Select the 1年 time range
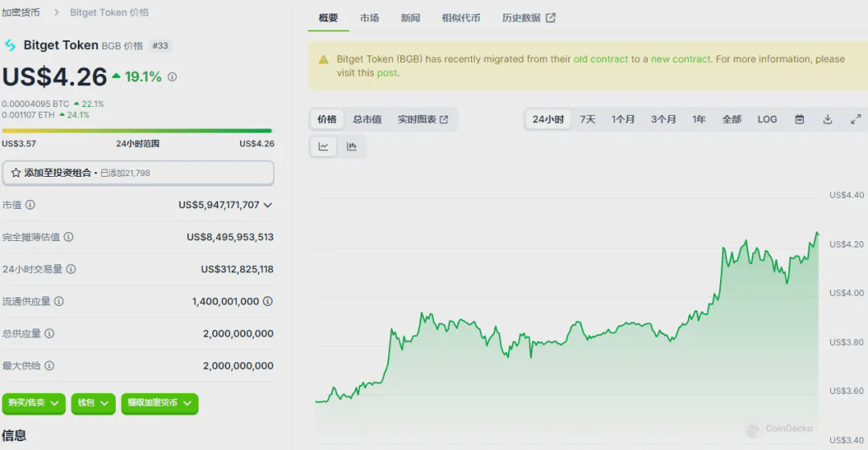This screenshot has width=868, height=450. (698, 119)
